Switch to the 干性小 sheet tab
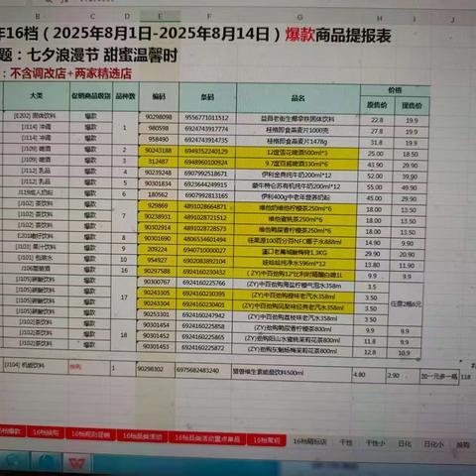The width and height of the screenshot is (476, 476). click(376, 442)
